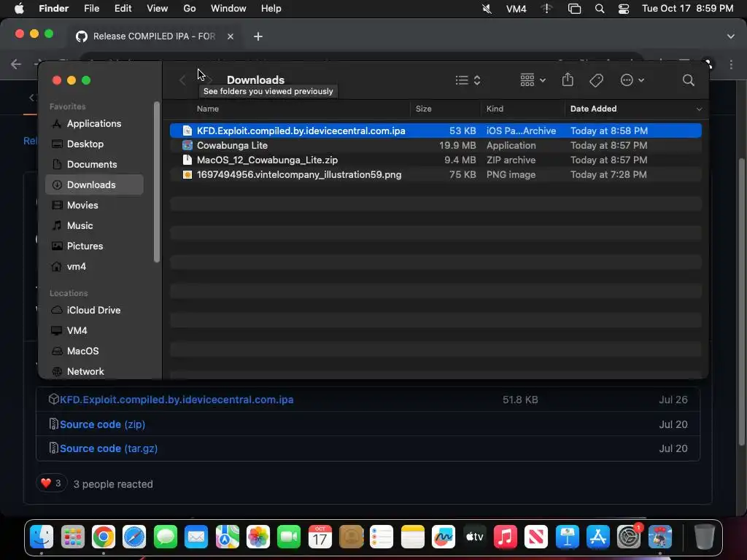This screenshot has width=747, height=560.
Task: Select iCloud Drive in sidebar
Action: 94,310
